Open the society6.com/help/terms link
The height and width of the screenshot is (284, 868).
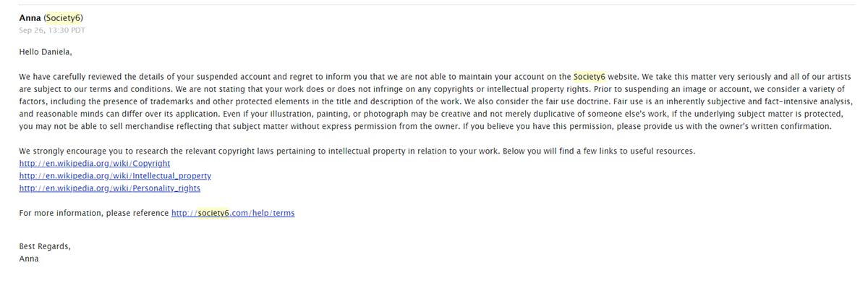coord(233,213)
